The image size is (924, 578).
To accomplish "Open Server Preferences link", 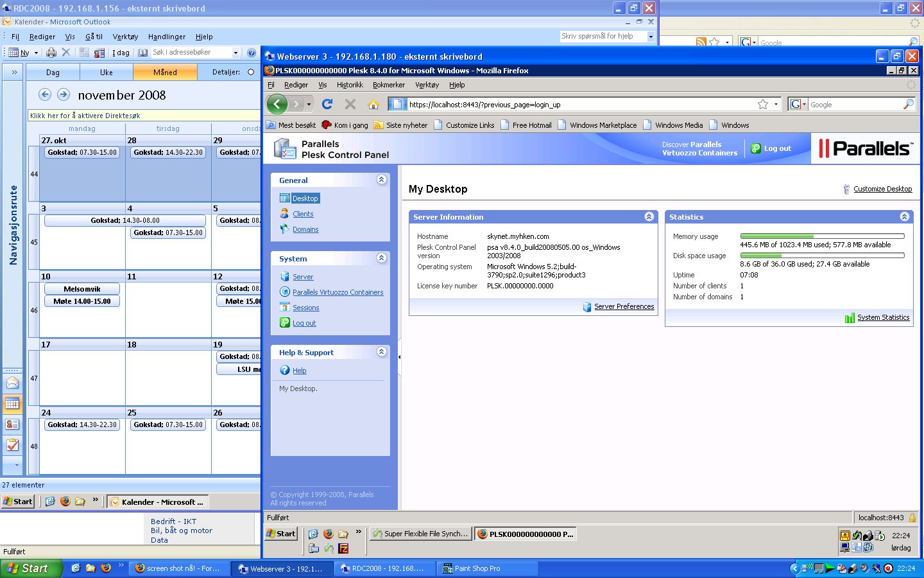I will pos(624,306).
